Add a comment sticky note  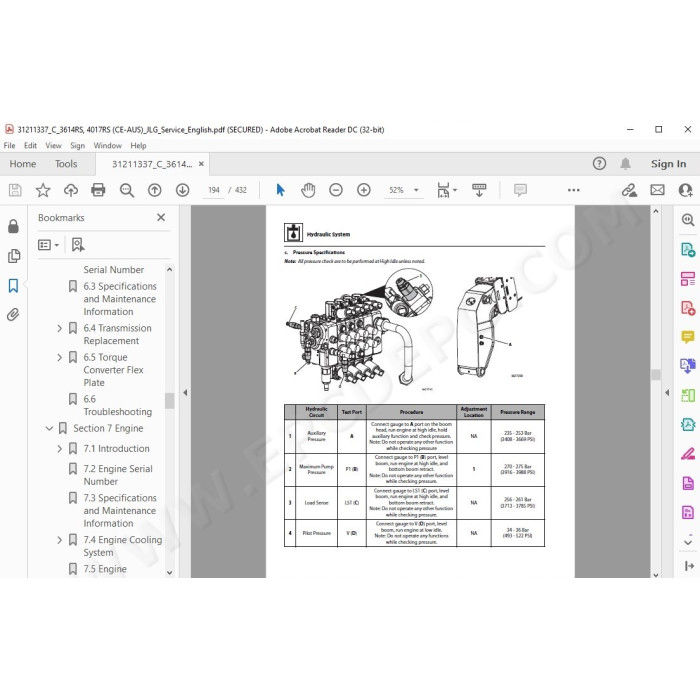pos(521,190)
